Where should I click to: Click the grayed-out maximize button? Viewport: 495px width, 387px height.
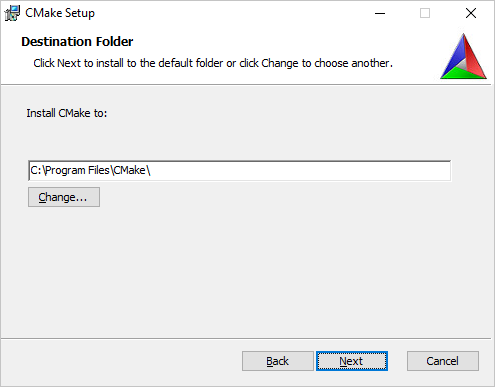point(425,13)
